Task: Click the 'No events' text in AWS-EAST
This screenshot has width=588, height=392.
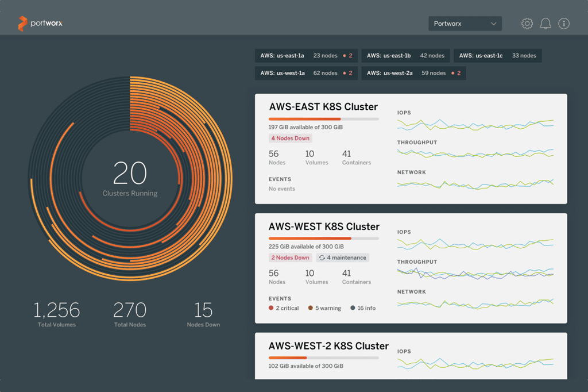Action: click(281, 189)
